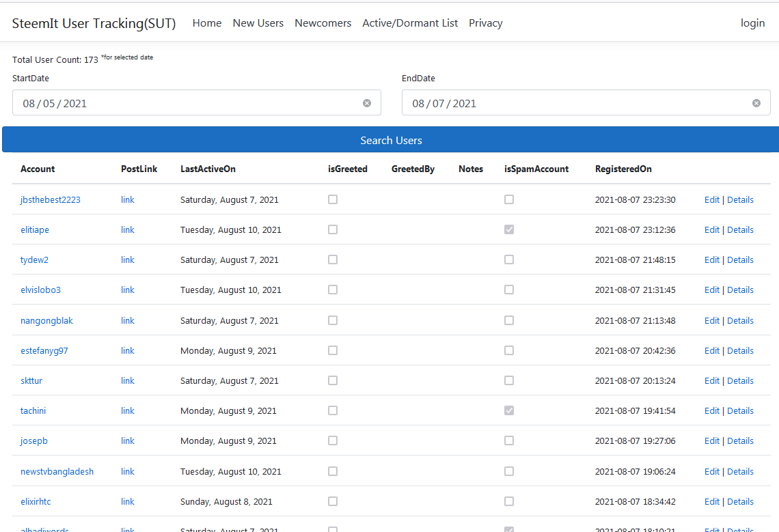Go to the Newcomers page

[323, 23]
